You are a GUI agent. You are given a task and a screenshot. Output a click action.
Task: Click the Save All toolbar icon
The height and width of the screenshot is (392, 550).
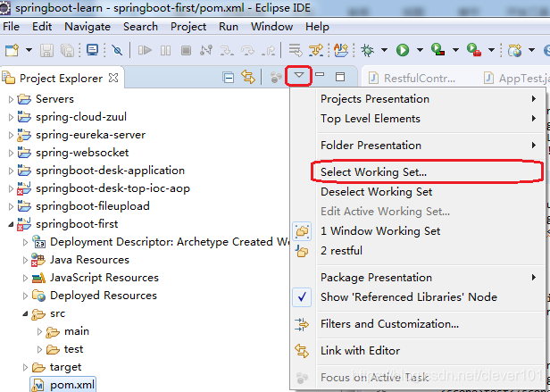click(x=67, y=50)
